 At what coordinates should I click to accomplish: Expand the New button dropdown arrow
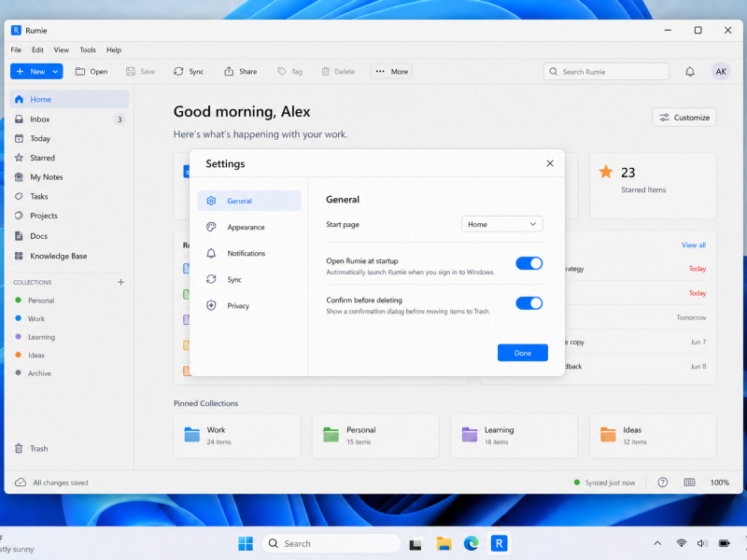55,72
